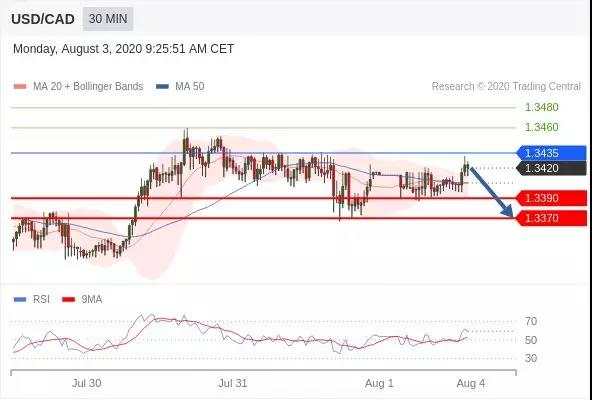Image resolution: width=592 pixels, height=400 pixels.
Task: Click the MA 50 legend swatch
Action: coord(162,86)
